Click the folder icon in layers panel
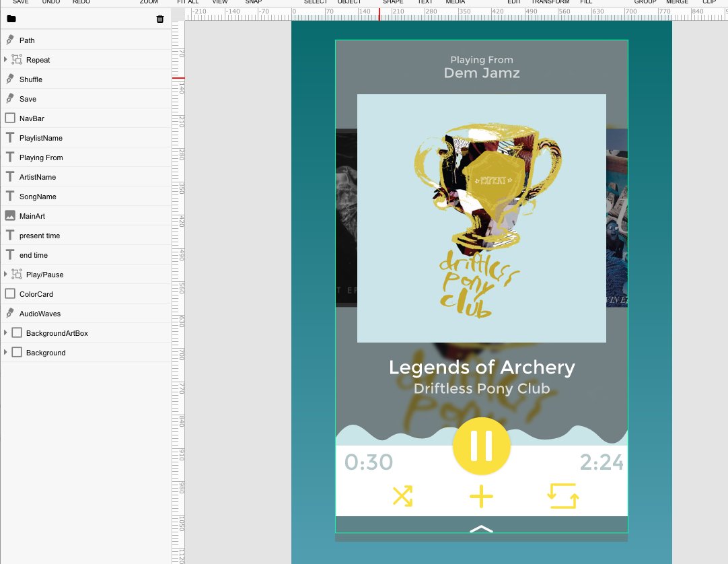The width and height of the screenshot is (728, 564). (11, 19)
